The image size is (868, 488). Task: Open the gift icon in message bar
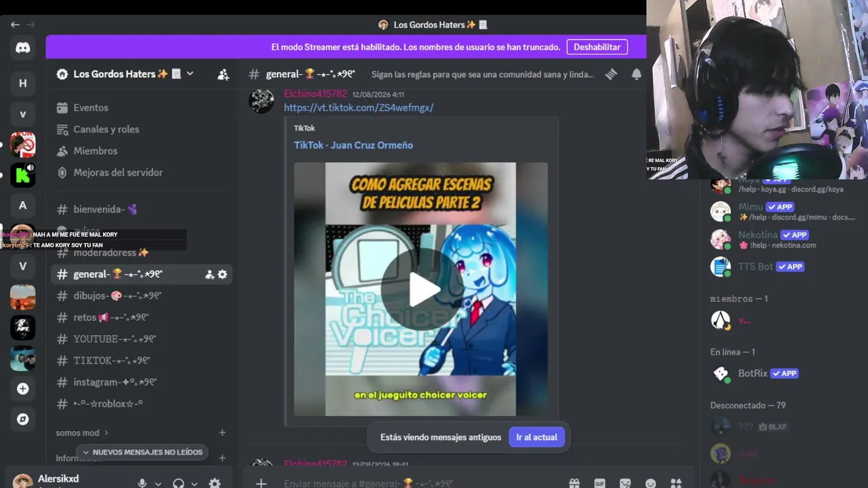click(x=574, y=483)
